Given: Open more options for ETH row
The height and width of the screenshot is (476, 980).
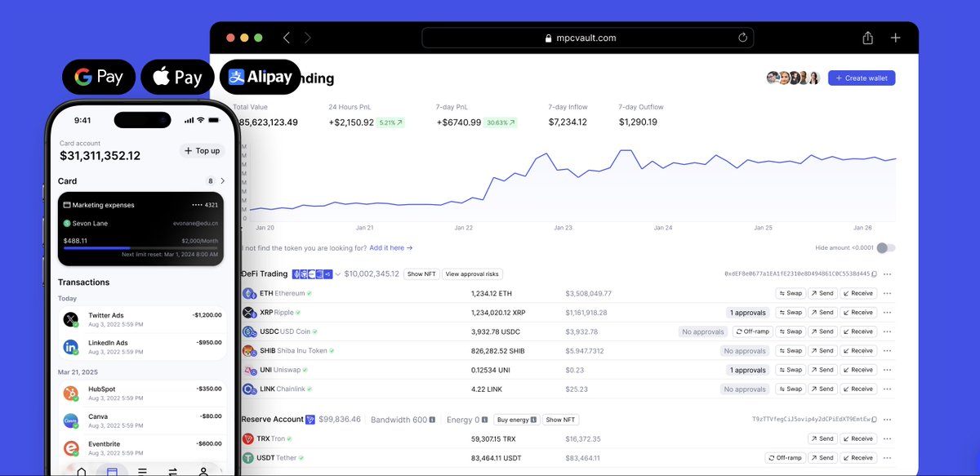Looking at the screenshot, I should click(887, 293).
